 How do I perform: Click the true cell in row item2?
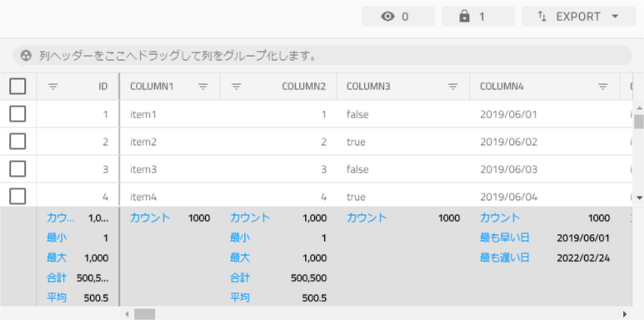[x=356, y=142]
